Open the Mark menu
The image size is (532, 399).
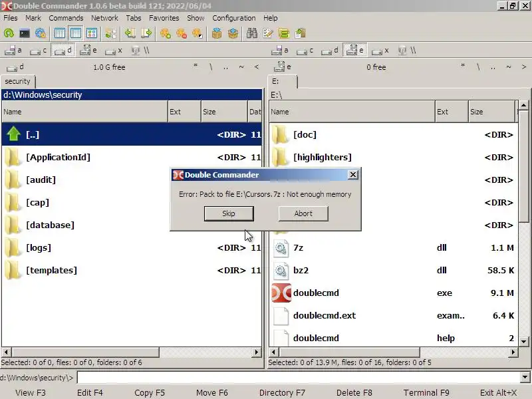click(x=33, y=18)
